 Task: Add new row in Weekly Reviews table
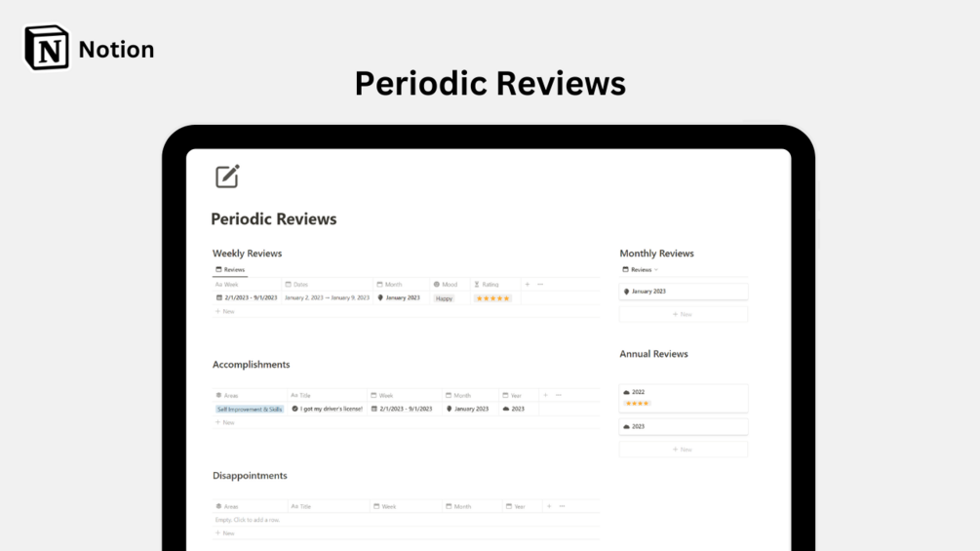pos(225,311)
